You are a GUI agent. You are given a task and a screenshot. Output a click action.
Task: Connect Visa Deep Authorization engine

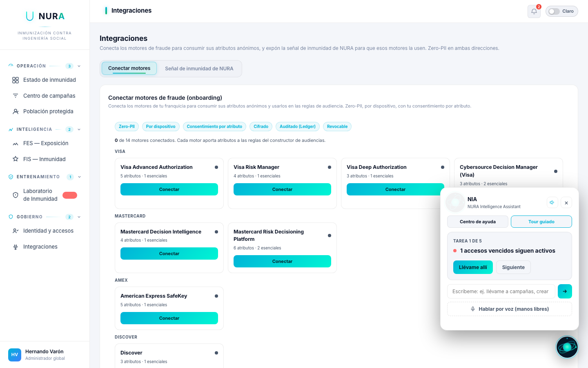pyautogui.click(x=395, y=189)
